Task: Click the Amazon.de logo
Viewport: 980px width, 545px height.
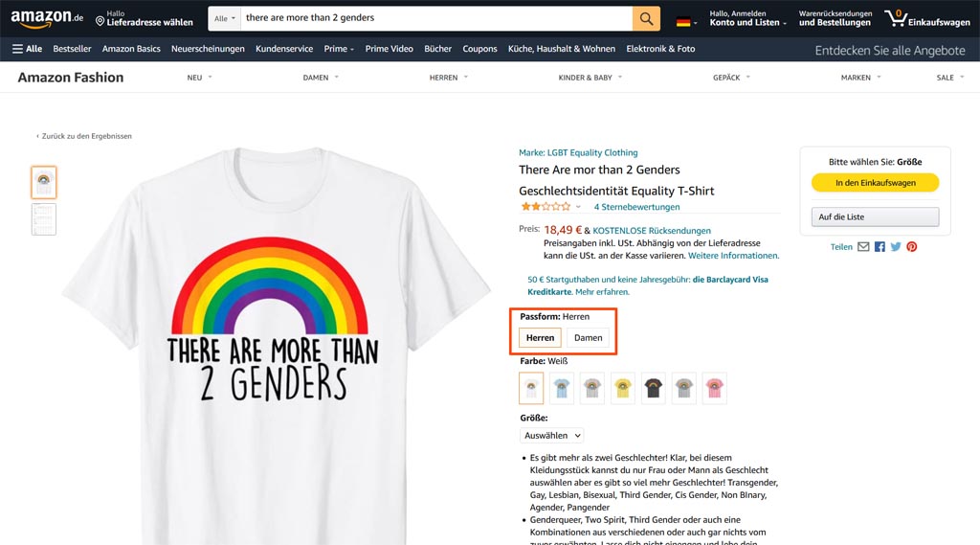Action: point(47,19)
